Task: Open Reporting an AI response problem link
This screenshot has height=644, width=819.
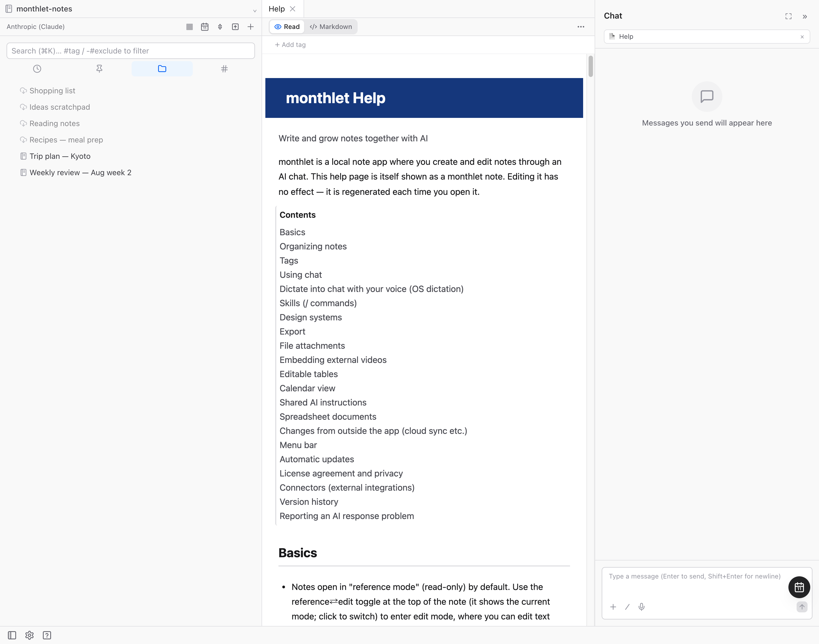Action: point(347,516)
